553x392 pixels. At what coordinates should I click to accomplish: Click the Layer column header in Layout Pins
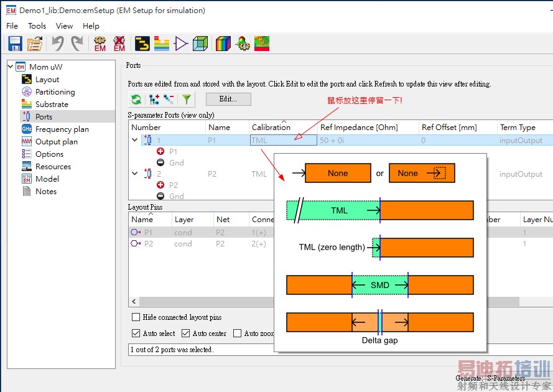(193, 220)
